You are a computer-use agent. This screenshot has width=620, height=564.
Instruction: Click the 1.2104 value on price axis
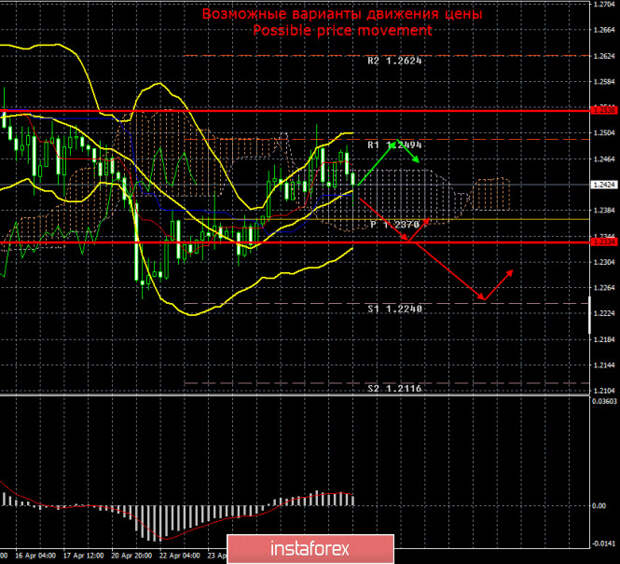point(604,391)
